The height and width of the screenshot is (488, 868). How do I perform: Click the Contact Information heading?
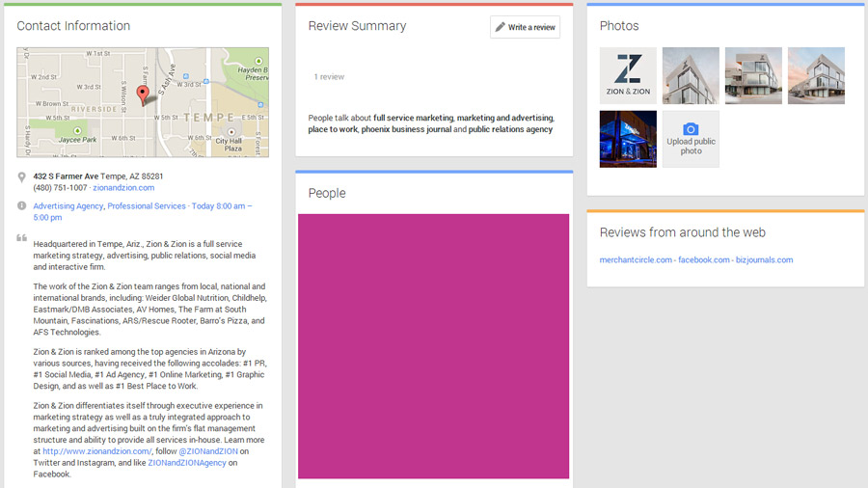73,26
